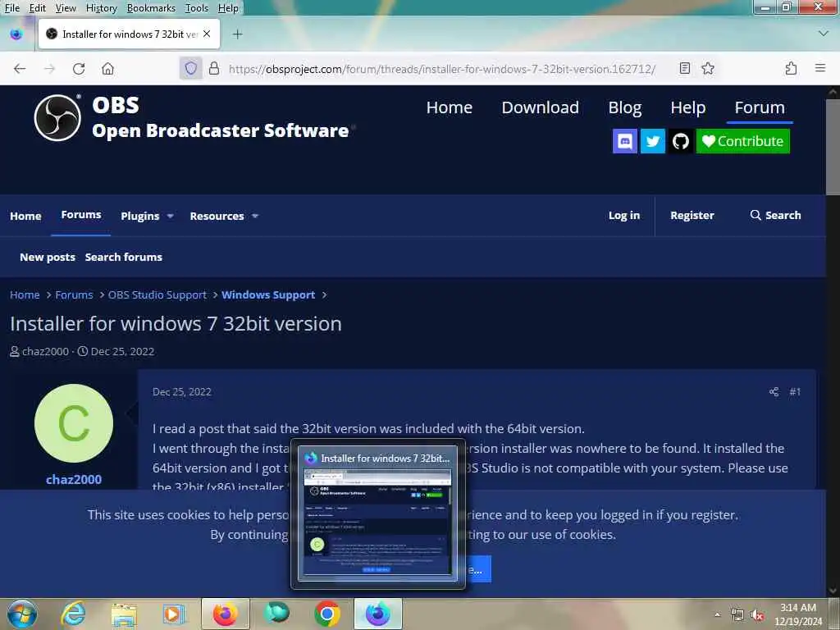
Task: Click New posts
Action: coord(48,257)
